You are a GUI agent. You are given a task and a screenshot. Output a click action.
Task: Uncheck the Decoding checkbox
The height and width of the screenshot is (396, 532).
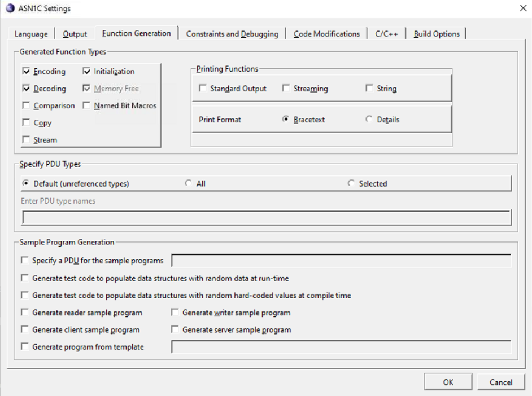point(26,89)
